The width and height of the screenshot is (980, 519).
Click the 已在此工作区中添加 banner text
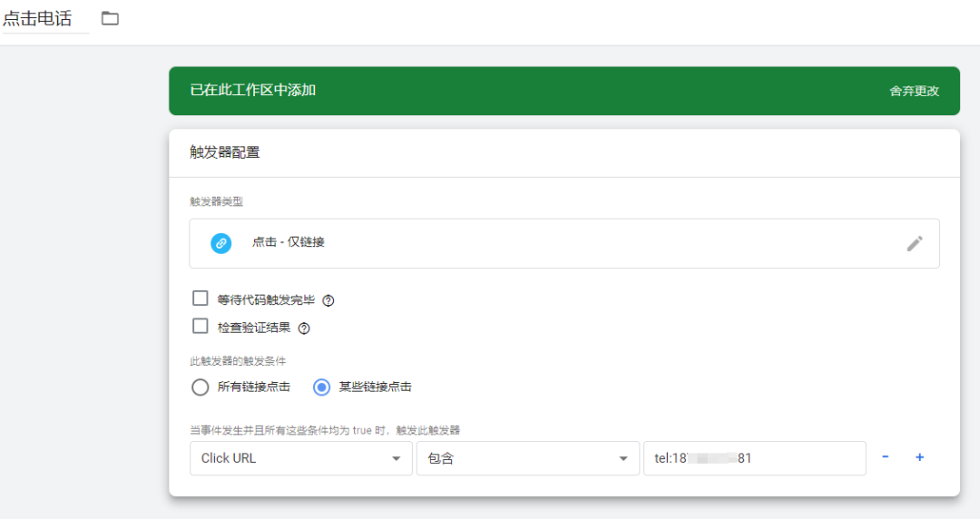tap(253, 90)
